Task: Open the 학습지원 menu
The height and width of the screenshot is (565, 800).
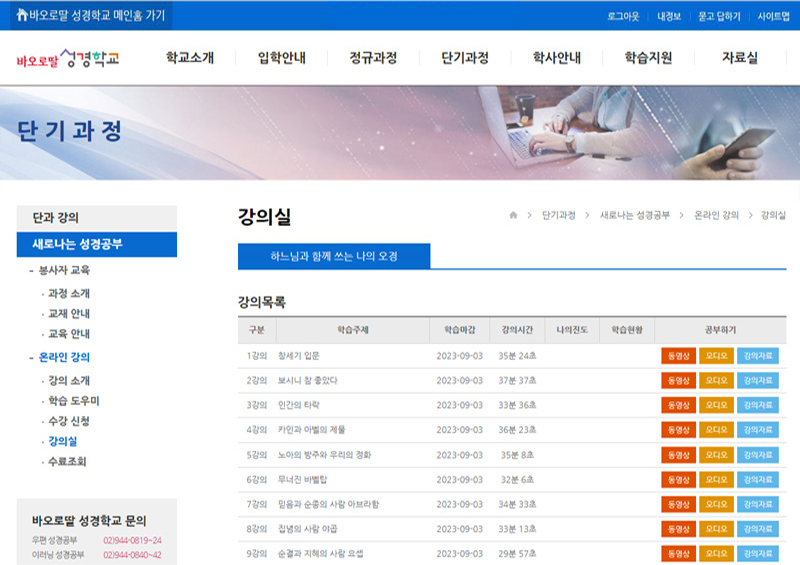Action: point(648,58)
